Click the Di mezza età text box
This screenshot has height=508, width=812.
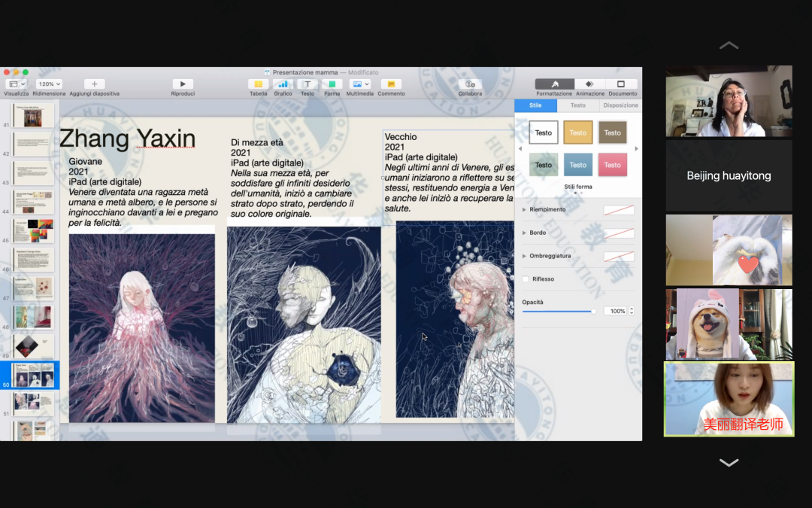point(292,178)
